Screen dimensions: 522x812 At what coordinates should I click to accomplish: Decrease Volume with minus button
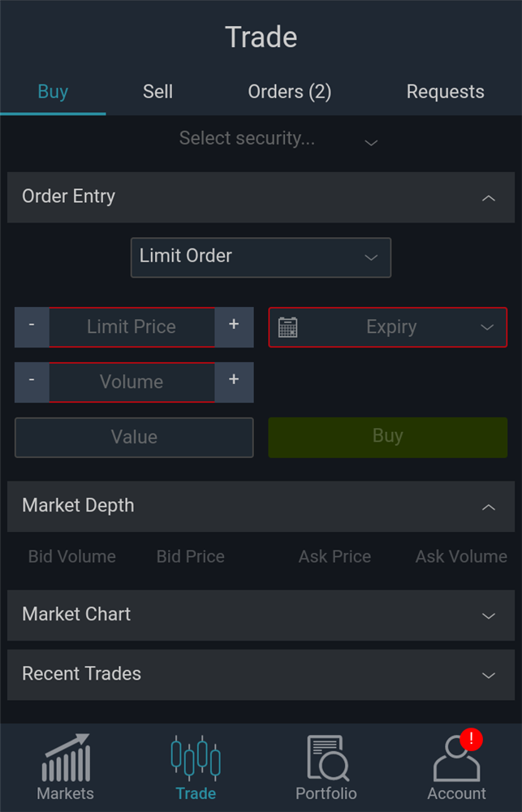click(32, 382)
